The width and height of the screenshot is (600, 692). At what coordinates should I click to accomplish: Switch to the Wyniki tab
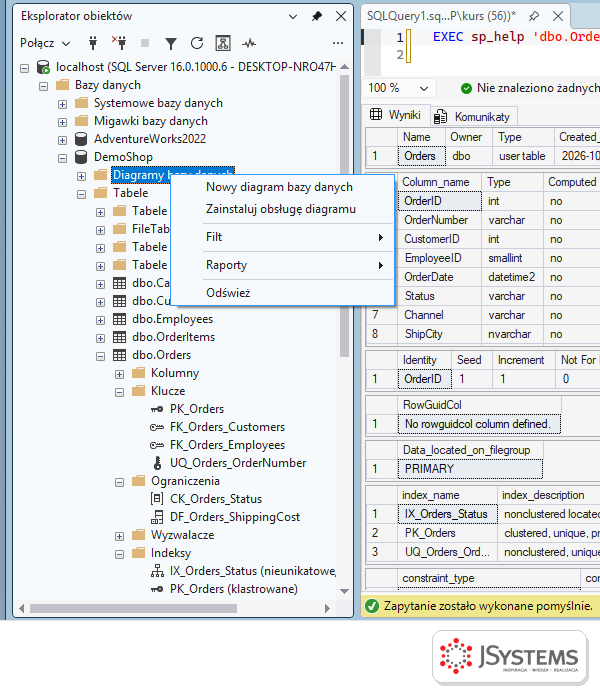(396, 115)
